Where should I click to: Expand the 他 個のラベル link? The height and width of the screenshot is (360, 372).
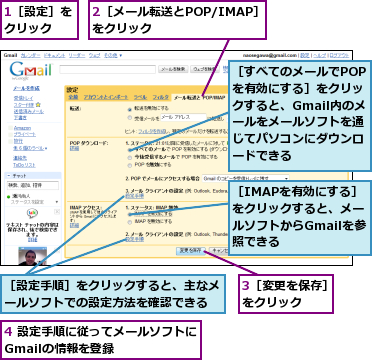coord(30,148)
